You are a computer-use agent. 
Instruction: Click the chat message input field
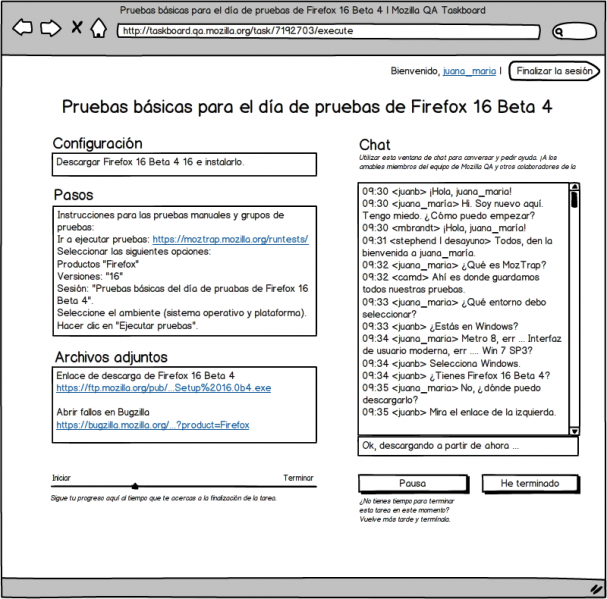point(468,446)
